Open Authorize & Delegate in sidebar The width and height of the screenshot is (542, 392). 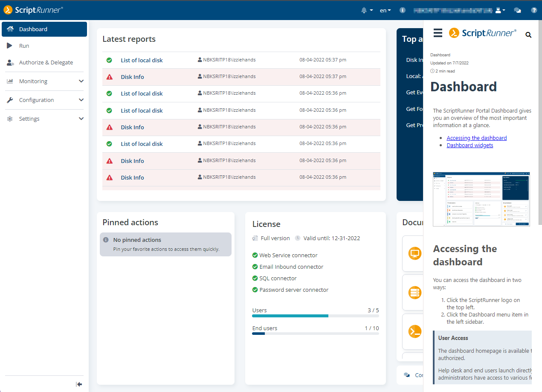(46, 62)
